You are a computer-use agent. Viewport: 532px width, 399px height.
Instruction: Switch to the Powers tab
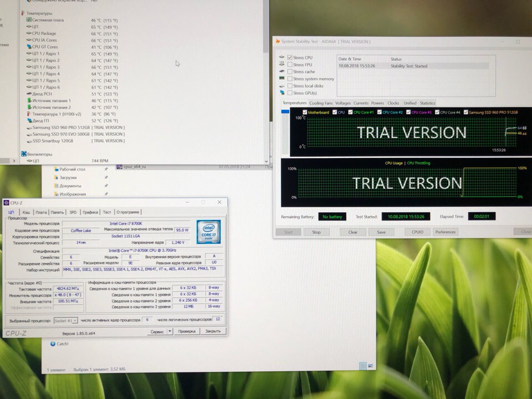click(x=377, y=103)
